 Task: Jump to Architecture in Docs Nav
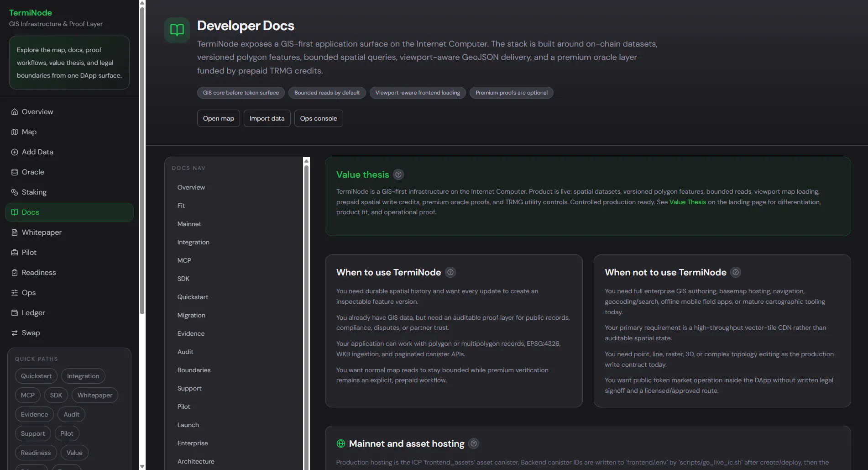click(234, 461)
